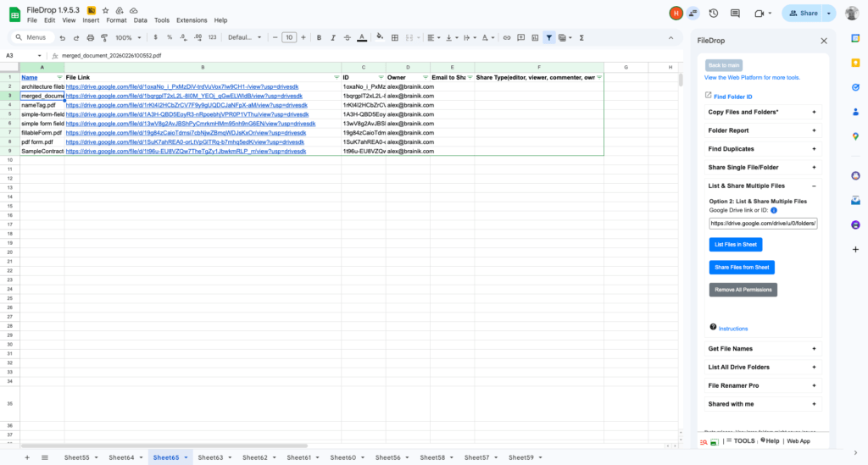The width and height of the screenshot is (868, 465).
Task: Toggle the filter funnel button
Action: (x=549, y=37)
